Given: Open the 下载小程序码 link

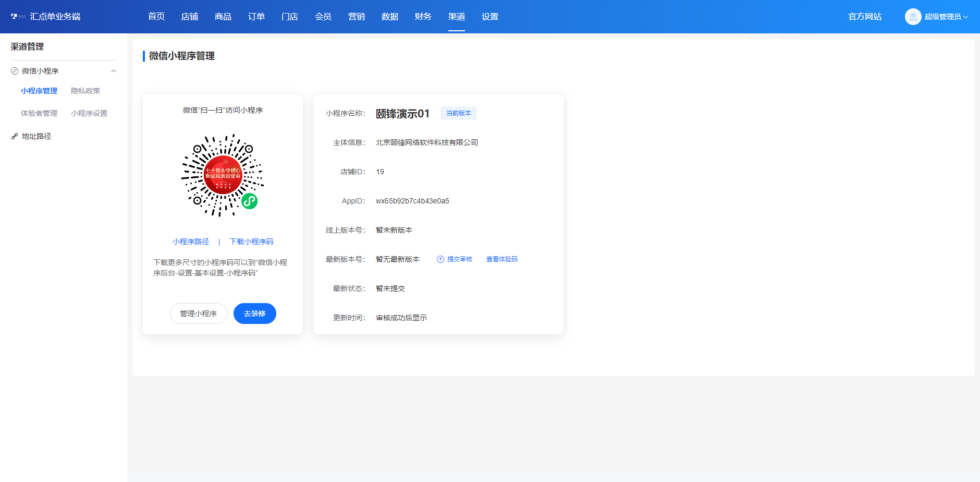Looking at the screenshot, I should pyautogui.click(x=251, y=241).
